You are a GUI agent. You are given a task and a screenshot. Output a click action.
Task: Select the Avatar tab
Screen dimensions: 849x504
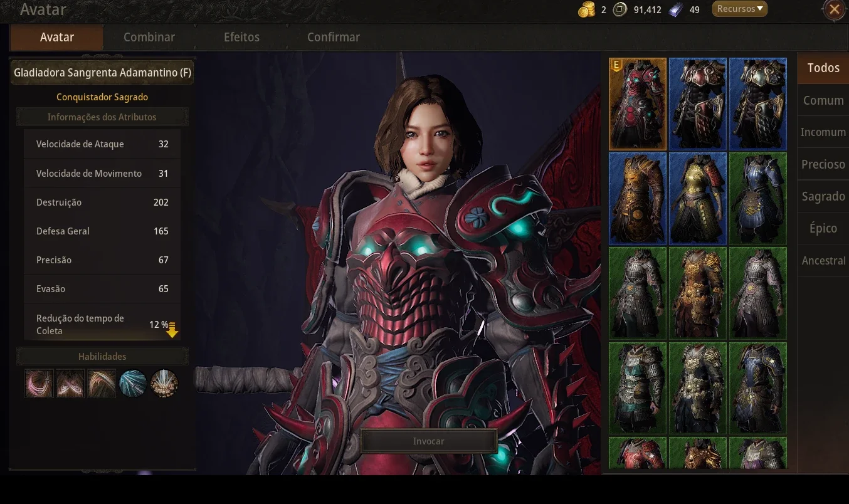[x=57, y=37]
